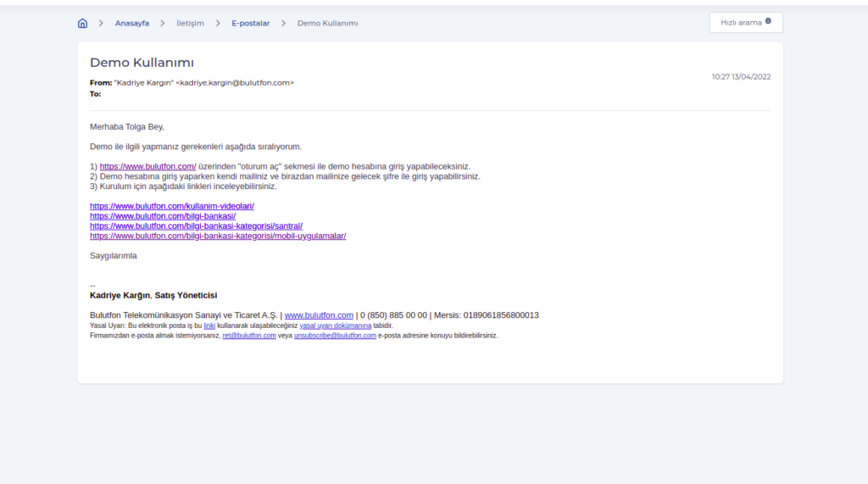Open the bilgi-bankasi-kategorisi/santral link

(196, 226)
